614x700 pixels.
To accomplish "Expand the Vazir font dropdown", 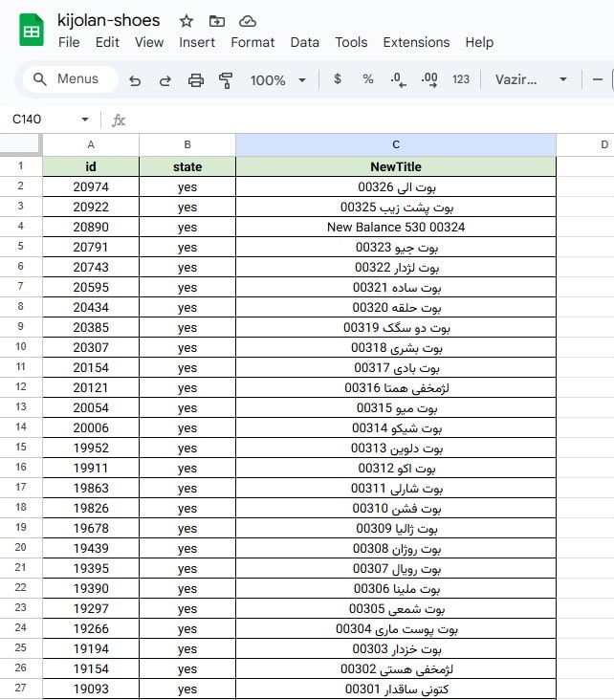I will pyautogui.click(x=562, y=79).
